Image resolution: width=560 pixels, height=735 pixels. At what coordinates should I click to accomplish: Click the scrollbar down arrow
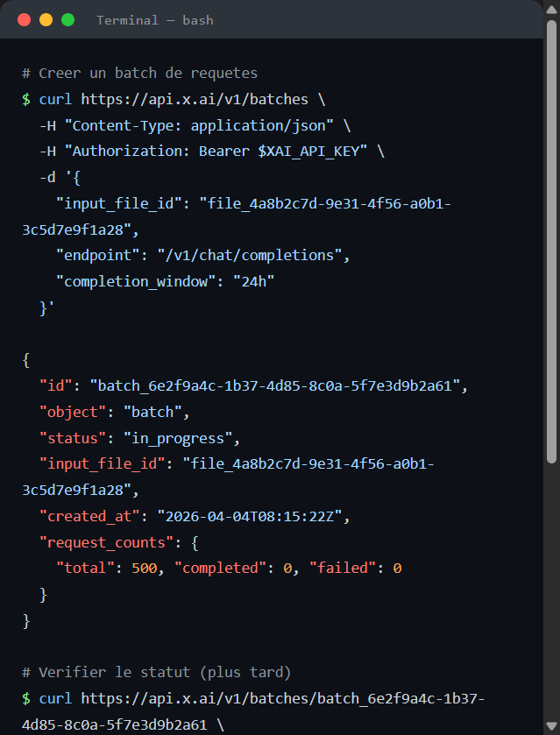point(551,726)
